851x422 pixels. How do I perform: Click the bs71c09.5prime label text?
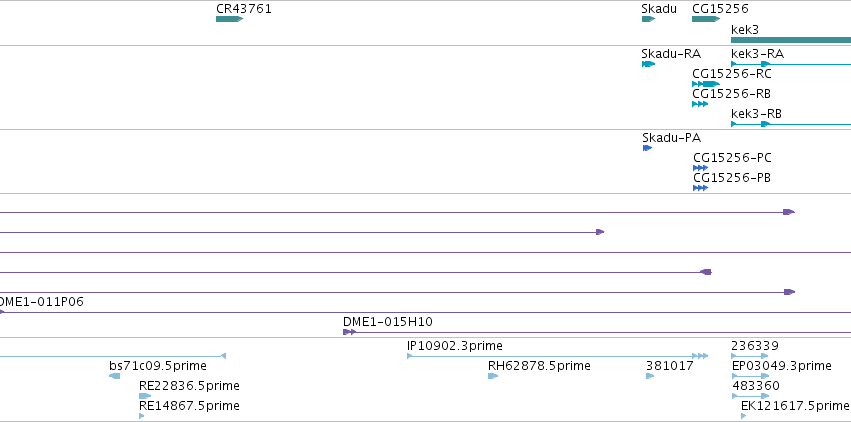click(x=158, y=366)
